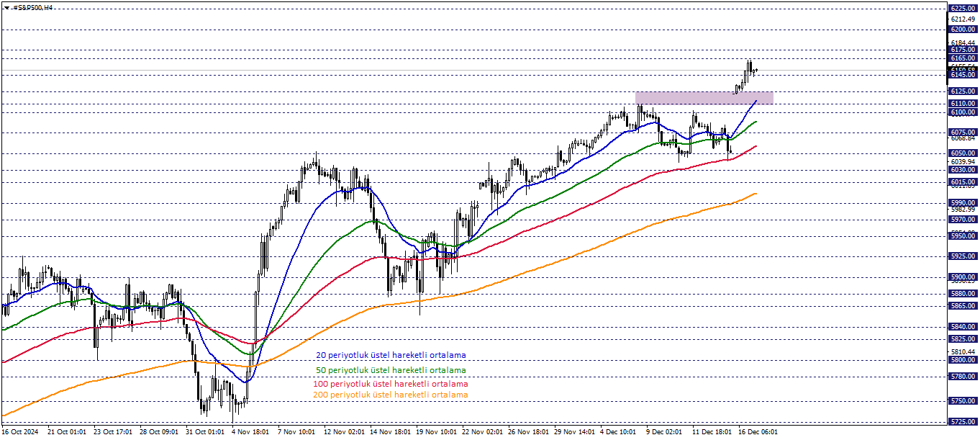Viewport: 980px width, 440px height.
Task: Click the blue 20 periyotluk üstel hareketli ortalama label
Action: click(x=391, y=355)
